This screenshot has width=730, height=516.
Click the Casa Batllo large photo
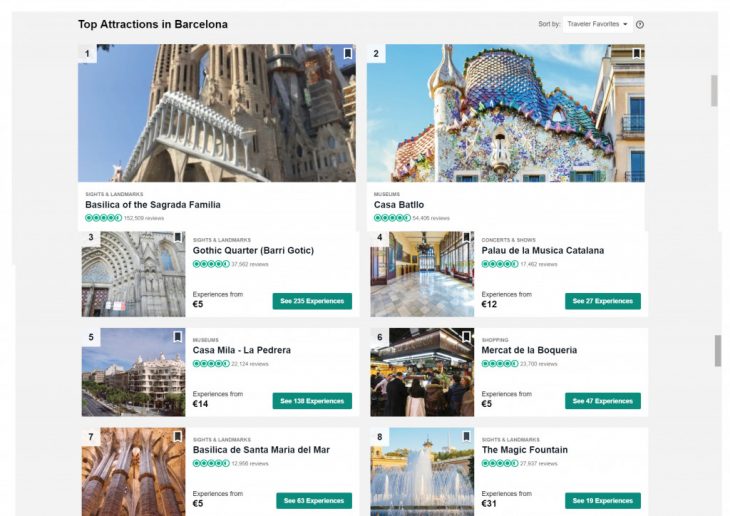tap(505, 113)
